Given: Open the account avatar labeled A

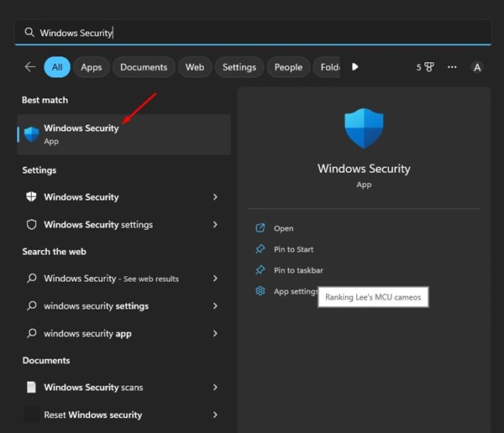Looking at the screenshot, I should click(x=477, y=67).
